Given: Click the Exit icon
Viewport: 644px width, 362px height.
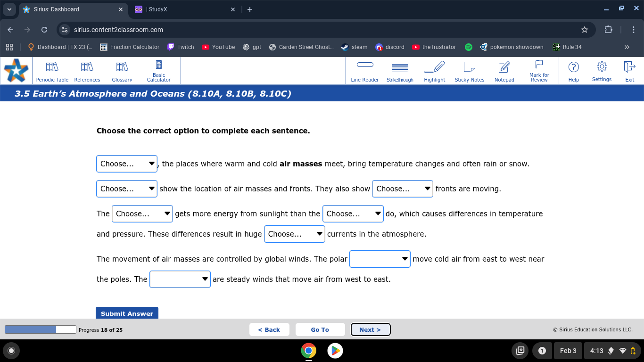Looking at the screenshot, I should (x=630, y=71).
